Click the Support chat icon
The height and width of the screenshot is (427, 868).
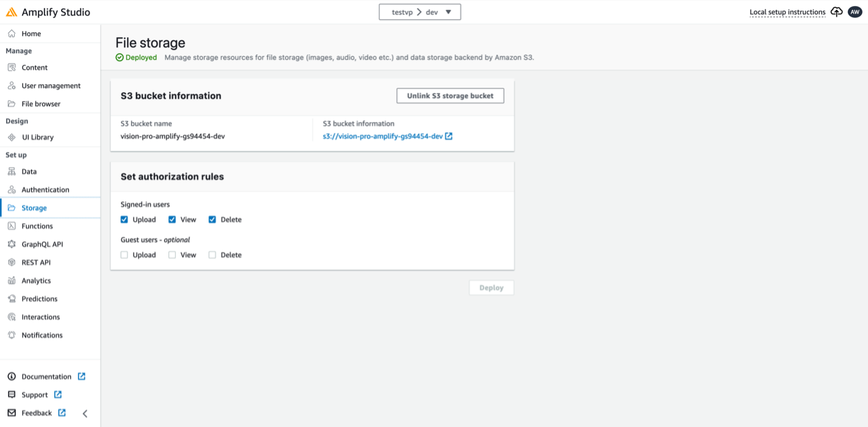(12, 395)
